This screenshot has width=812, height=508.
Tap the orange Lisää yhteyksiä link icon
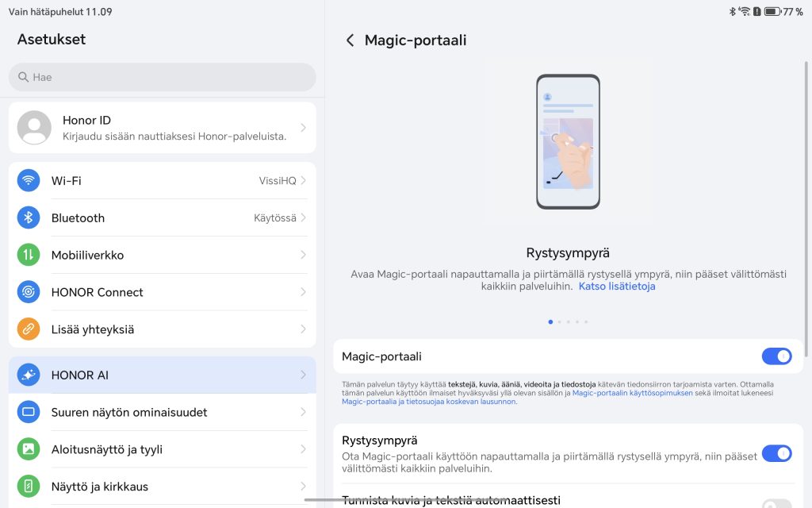click(29, 329)
